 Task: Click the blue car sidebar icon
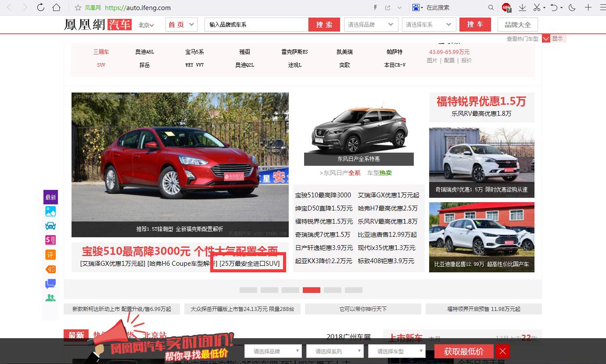pos(50,226)
